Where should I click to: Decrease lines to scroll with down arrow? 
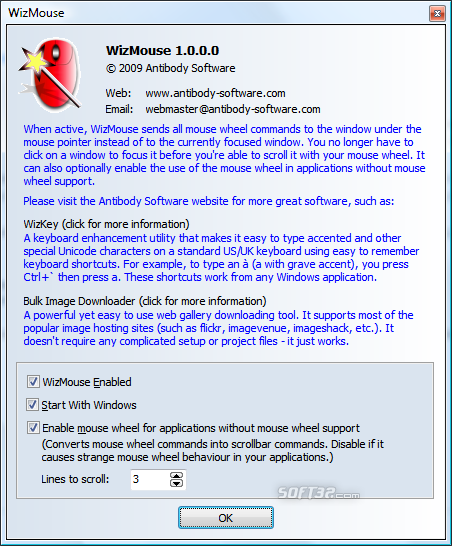coord(176,483)
